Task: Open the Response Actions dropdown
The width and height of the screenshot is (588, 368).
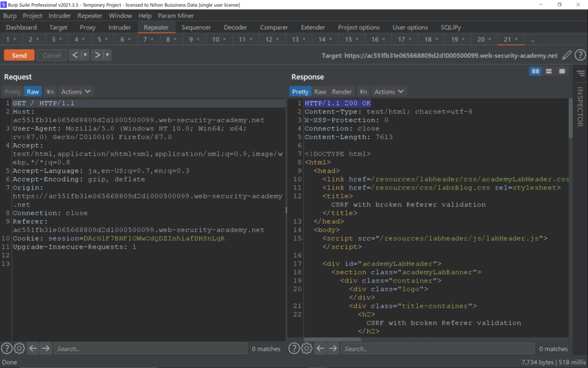Action: [389, 91]
